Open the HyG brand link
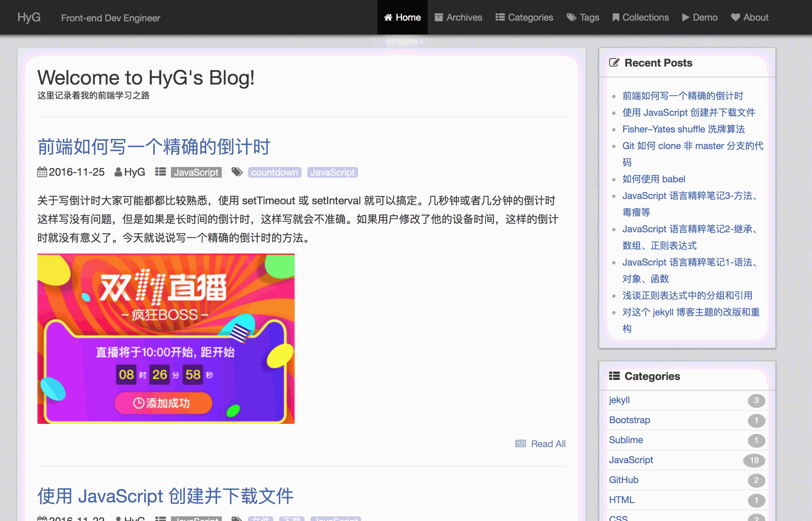 [x=29, y=17]
